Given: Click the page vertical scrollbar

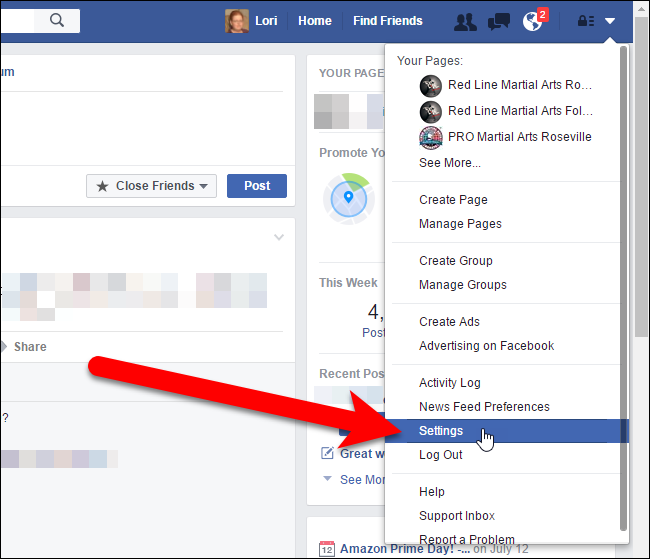Looking at the screenshot, I should (641, 177).
